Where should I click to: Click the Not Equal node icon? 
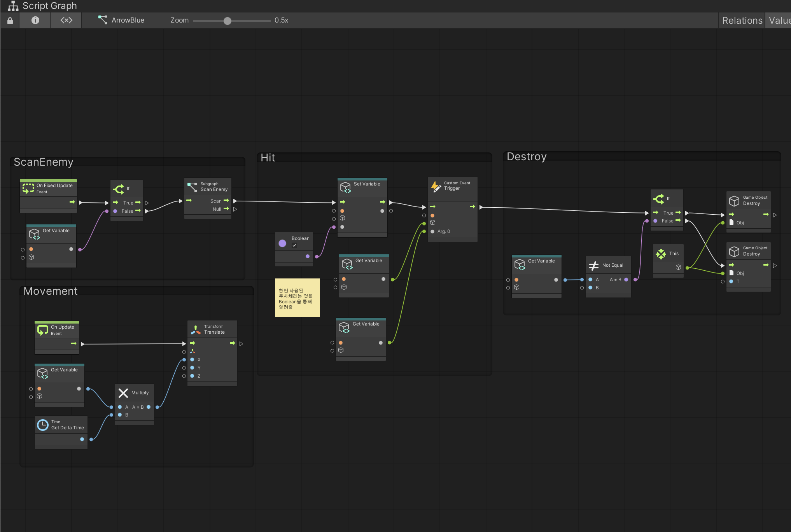point(594,266)
